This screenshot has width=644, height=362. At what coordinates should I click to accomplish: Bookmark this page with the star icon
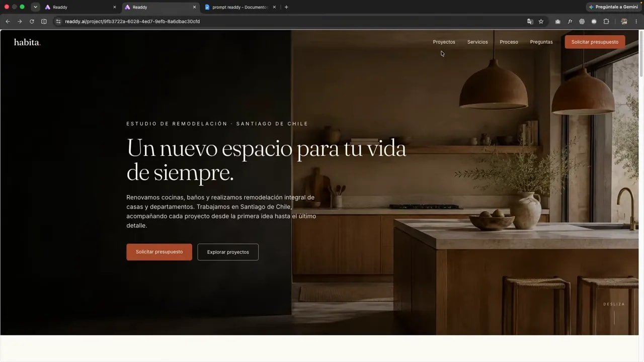(541, 22)
